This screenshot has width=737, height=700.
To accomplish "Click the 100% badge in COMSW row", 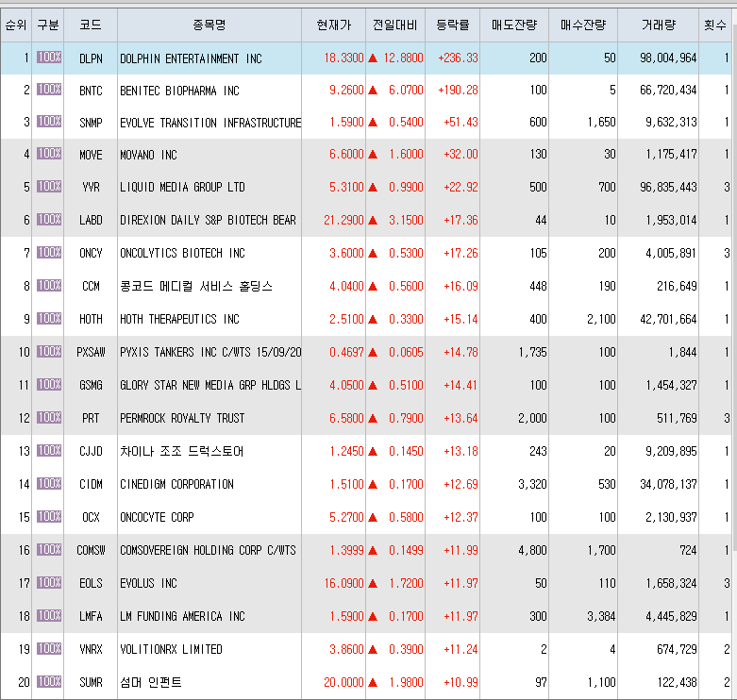I will [x=49, y=549].
